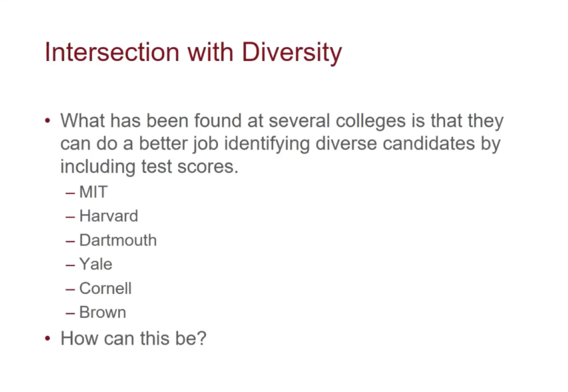Click the "How can this be?" text
Screen dimensions: 568x392
click(133, 338)
